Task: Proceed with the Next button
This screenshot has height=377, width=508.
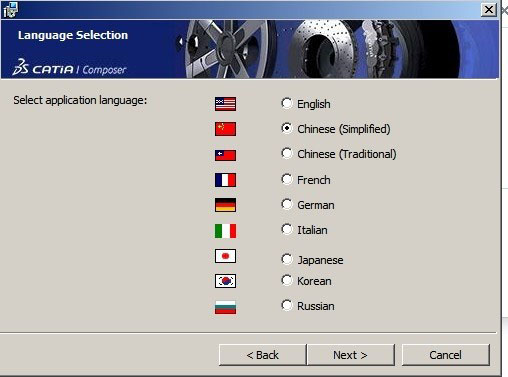Action: coord(351,355)
